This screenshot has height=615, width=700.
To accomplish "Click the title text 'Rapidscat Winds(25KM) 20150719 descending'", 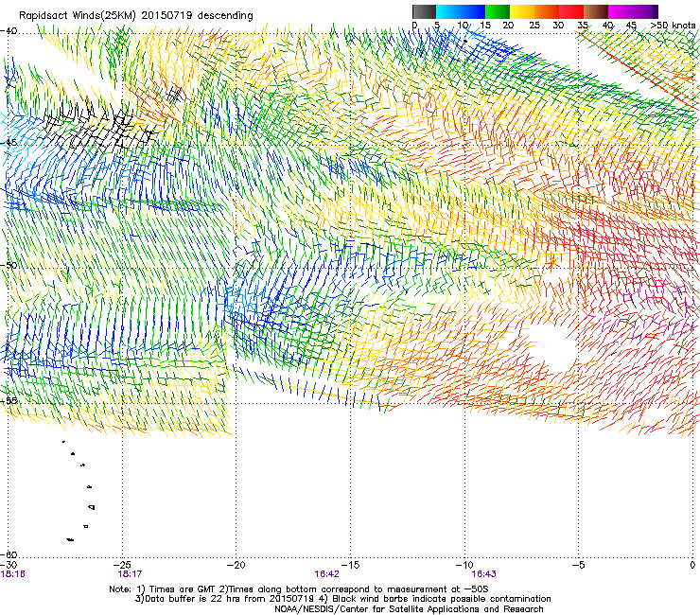I will point(135,16).
